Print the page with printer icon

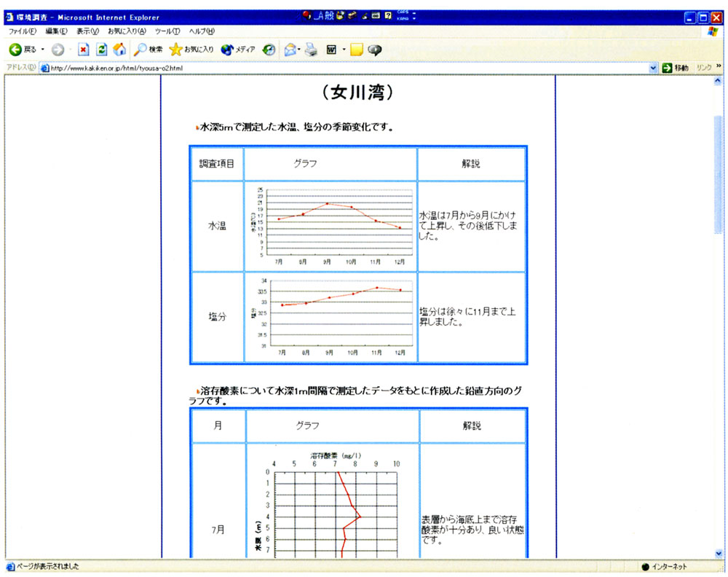[311, 50]
